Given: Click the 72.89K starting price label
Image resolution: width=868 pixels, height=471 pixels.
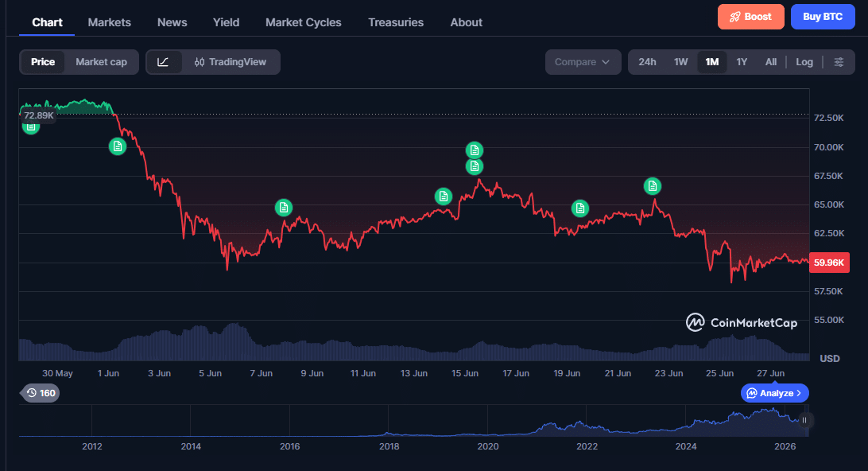Looking at the screenshot, I should pos(39,115).
